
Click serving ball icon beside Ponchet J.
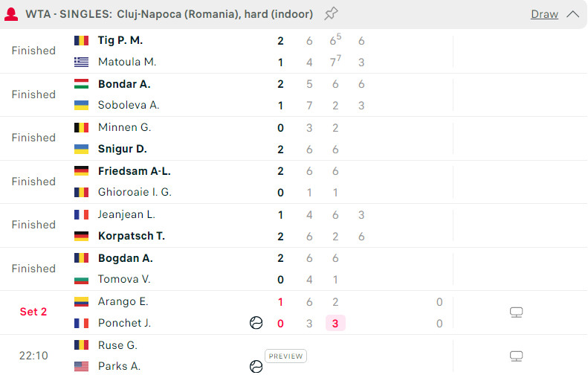(x=256, y=323)
